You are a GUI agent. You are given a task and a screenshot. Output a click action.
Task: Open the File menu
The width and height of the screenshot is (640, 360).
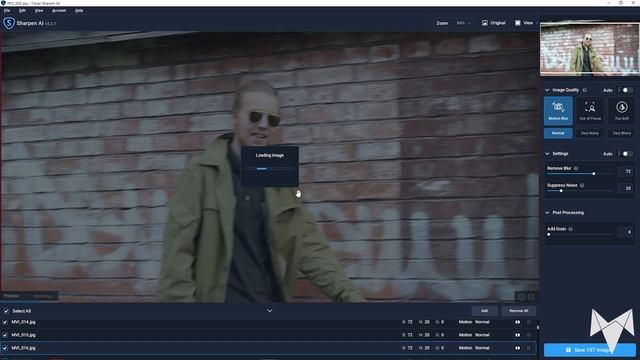[7, 10]
